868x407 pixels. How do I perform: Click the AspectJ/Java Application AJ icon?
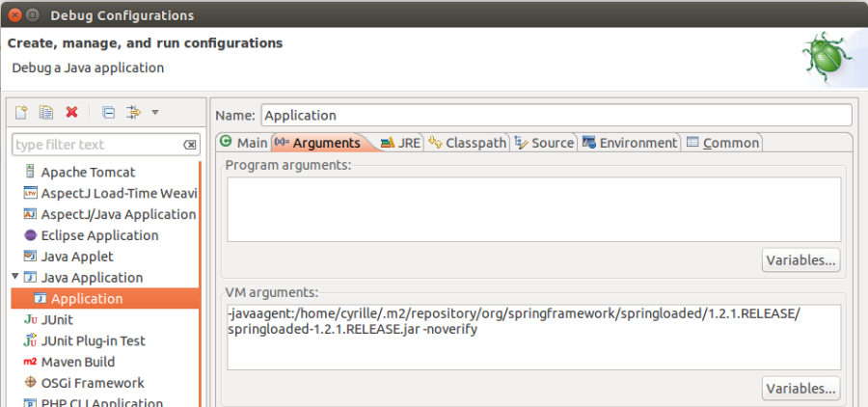(x=30, y=214)
